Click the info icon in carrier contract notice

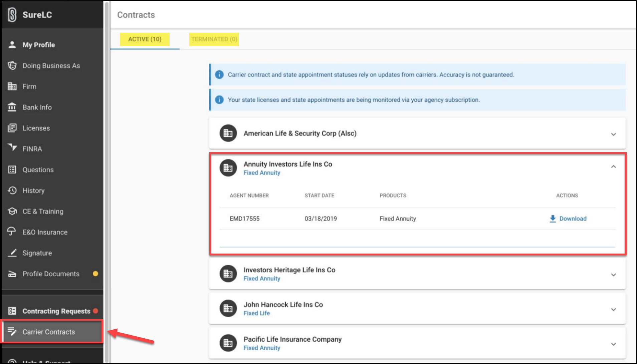pyautogui.click(x=219, y=75)
